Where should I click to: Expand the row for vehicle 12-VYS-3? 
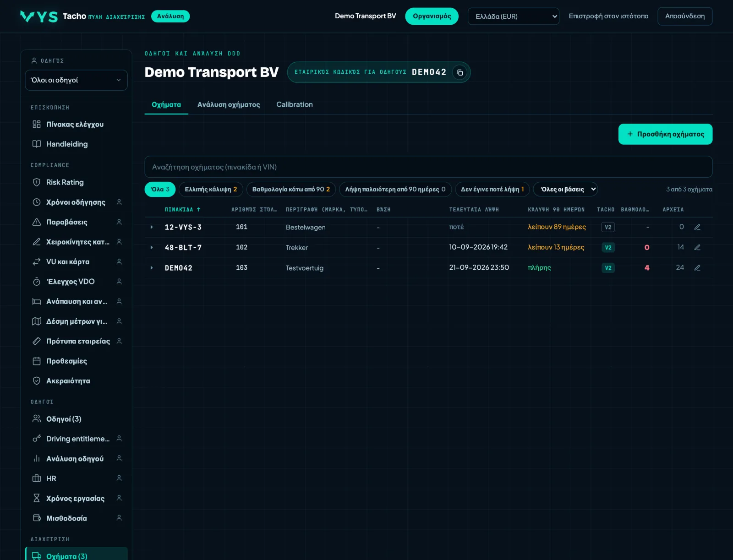[152, 227]
